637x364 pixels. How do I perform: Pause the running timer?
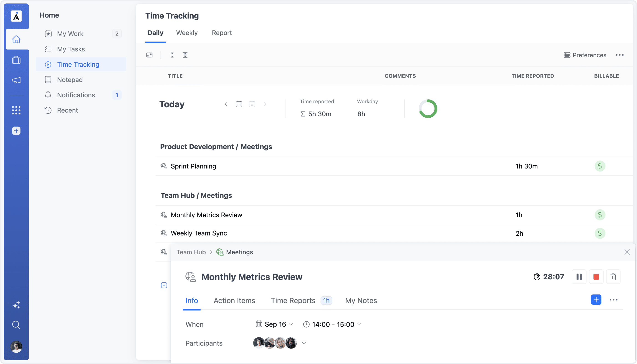pyautogui.click(x=579, y=277)
